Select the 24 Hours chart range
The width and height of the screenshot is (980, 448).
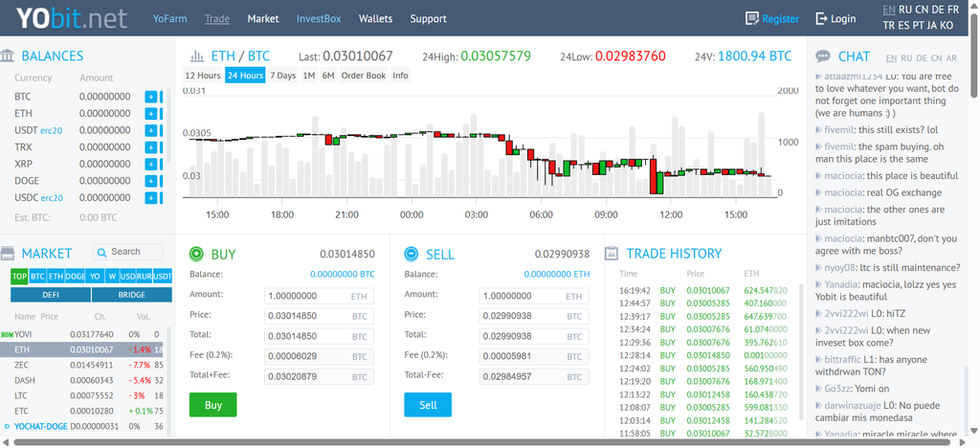[245, 76]
